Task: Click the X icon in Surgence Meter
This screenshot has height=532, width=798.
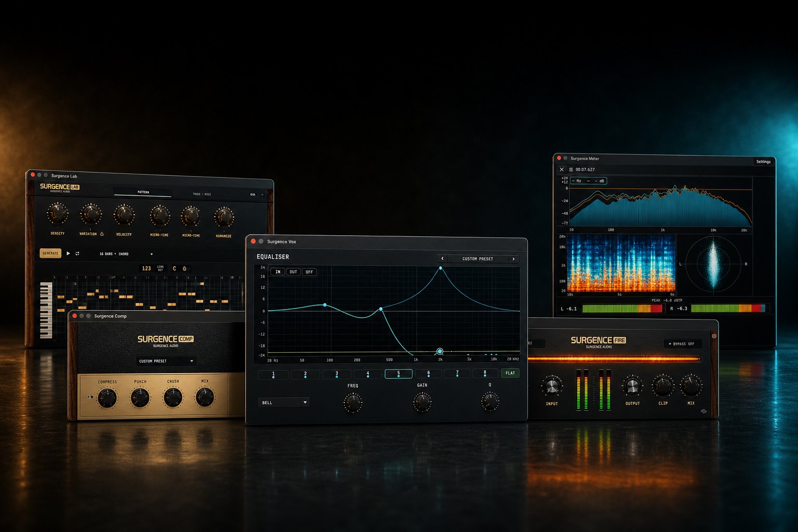Action: [x=562, y=169]
